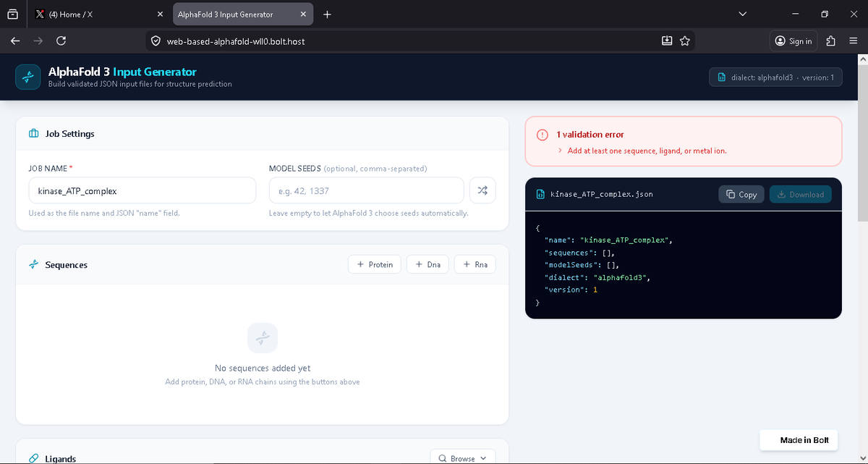Click the randomize model seeds shuffle button
Screen dimensions: 868x464
point(482,191)
